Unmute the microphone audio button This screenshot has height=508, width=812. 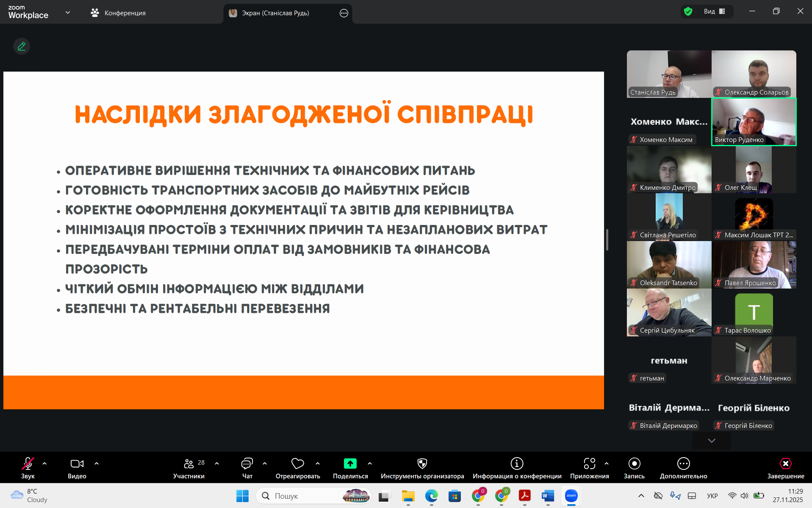click(28, 464)
